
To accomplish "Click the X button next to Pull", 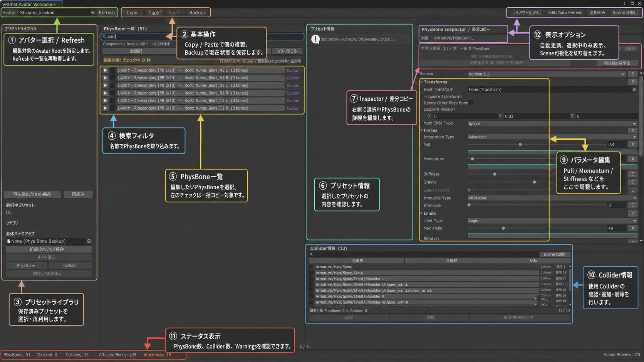I will 632,144.
